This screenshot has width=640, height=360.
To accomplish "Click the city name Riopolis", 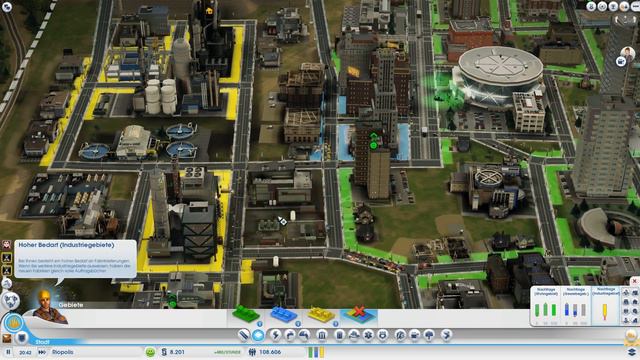I will coord(62,352).
